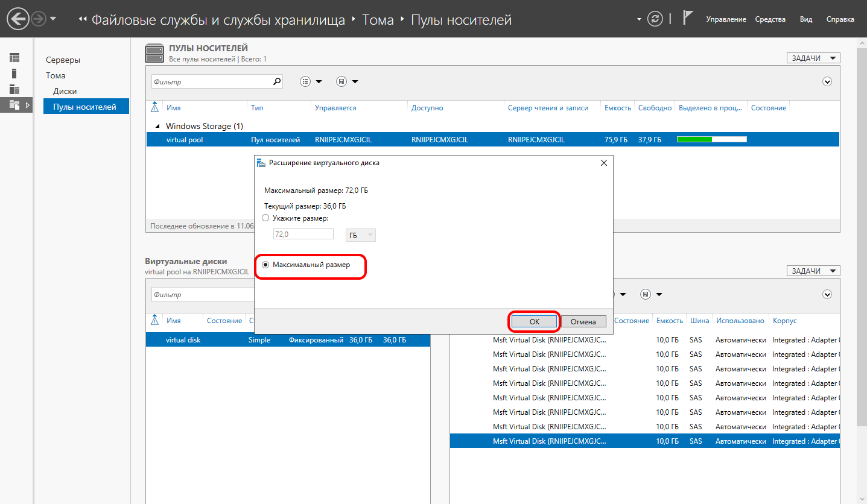
Task: Click the back navigation arrow button
Action: [x=17, y=19]
